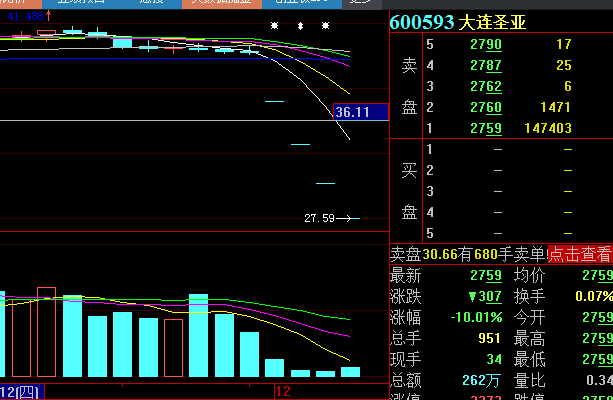
Task: Click the 最低 label
Action: point(529,359)
